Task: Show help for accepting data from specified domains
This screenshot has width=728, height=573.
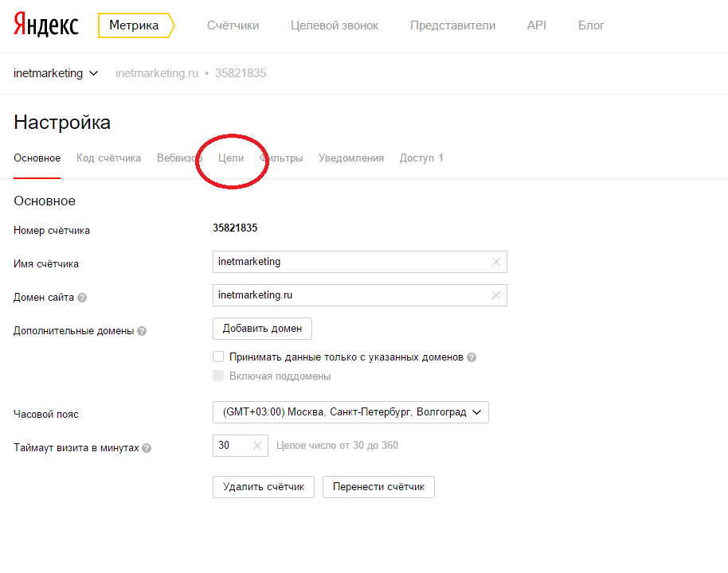Action: tap(472, 357)
